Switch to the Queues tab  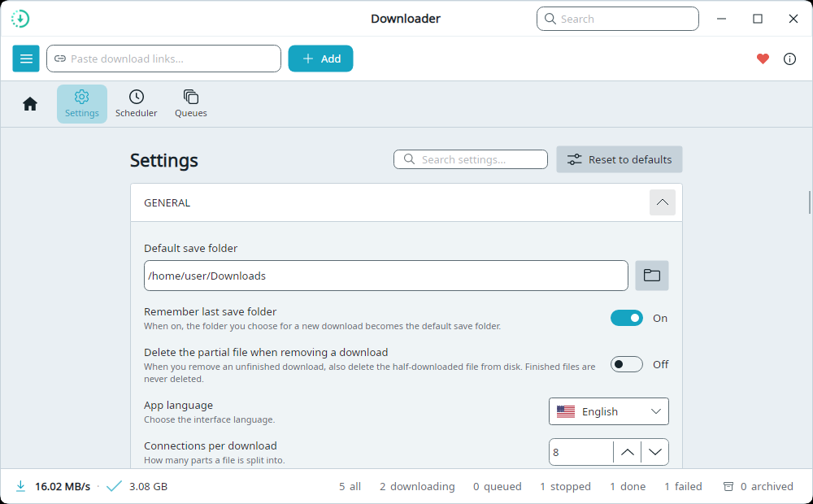click(191, 104)
